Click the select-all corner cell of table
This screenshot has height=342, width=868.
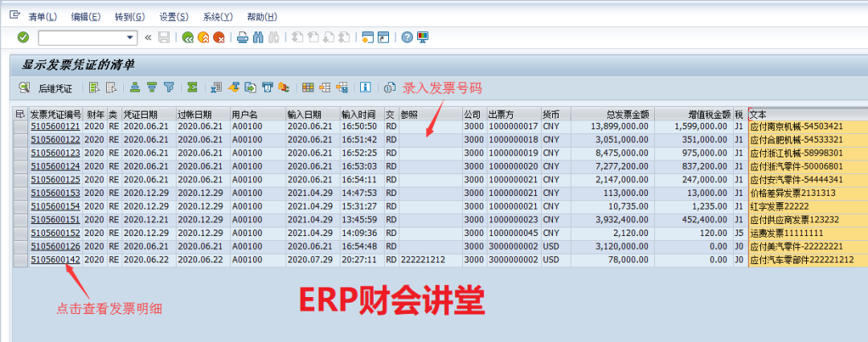tap(21, 114)
